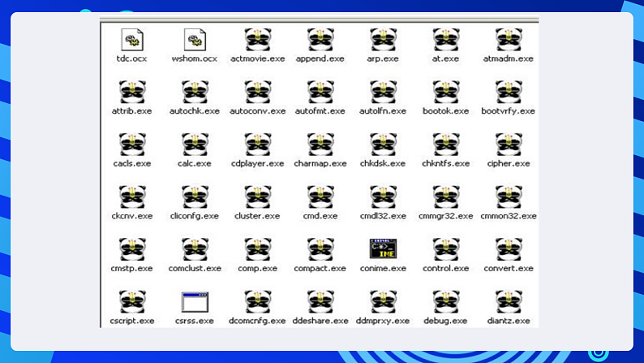Select the actmovie.exe icon
The height and width of the screenshot is (363, 644).
258,39
